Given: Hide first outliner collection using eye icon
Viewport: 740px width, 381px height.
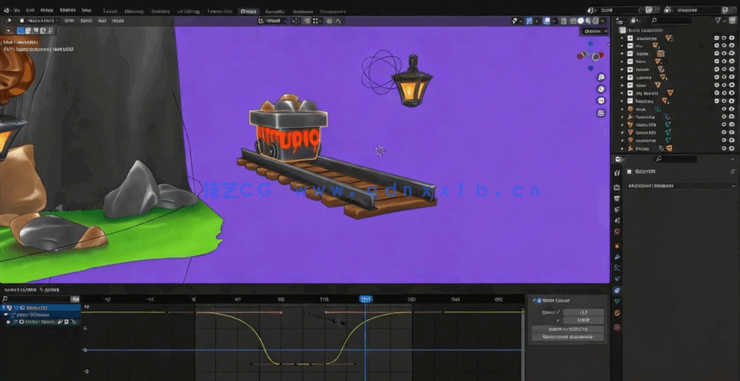Looking at the screenshot, I should tap(724, 38).
